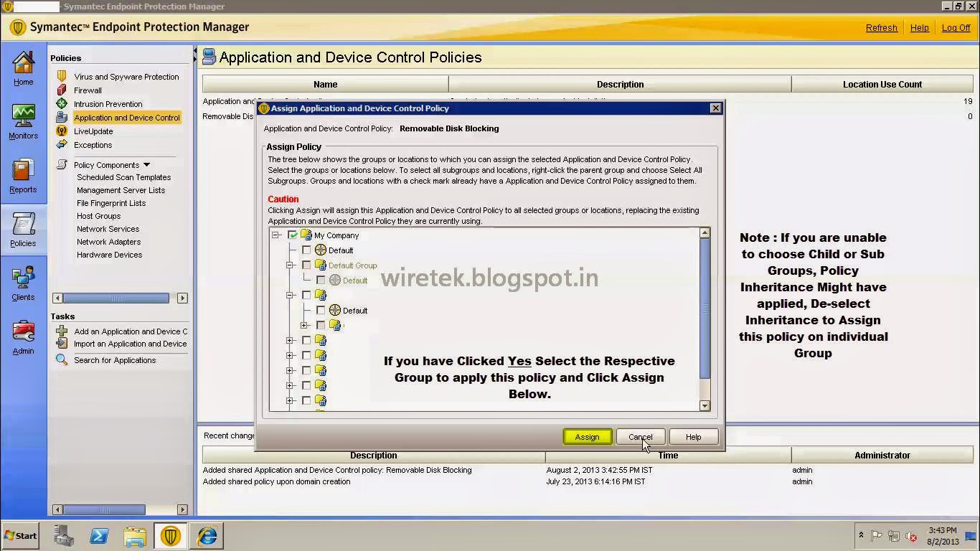This screenshot has width=980, height=551.
Task: Open the Windows Start menu
Action: click(21, 535)
